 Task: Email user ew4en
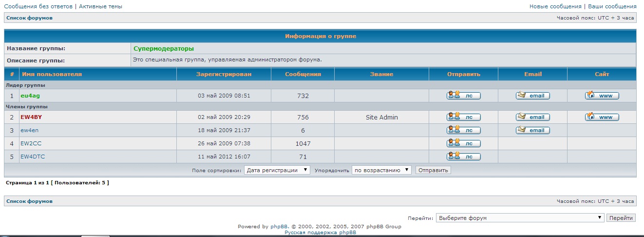click(532, 130)
